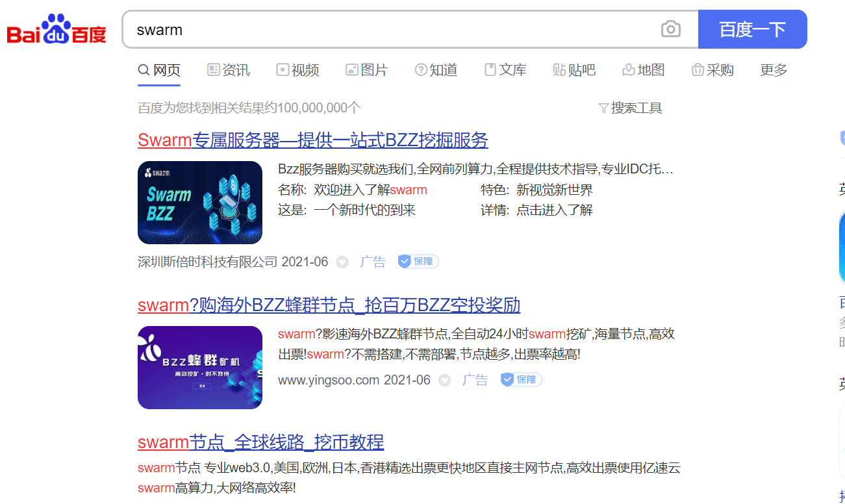Image resolution: width=845 pixels, height=504 pixels.
Task: Click www.yingsoo.com source link
Action: (329, 380)
